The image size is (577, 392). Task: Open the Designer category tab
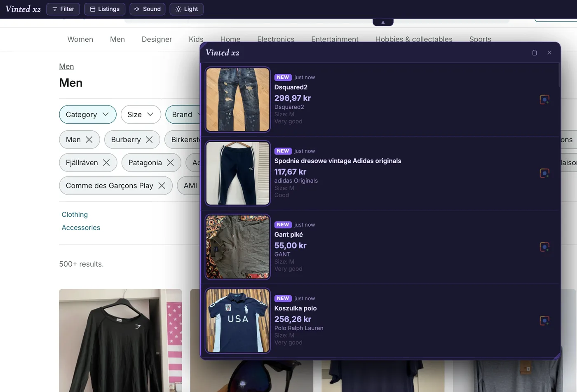click(157, 39)
